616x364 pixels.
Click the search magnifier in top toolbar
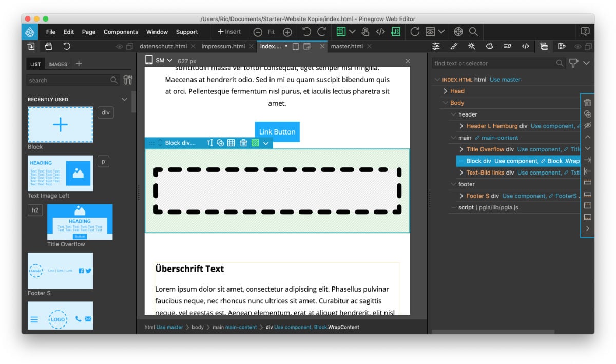click(x=473, y=32)
